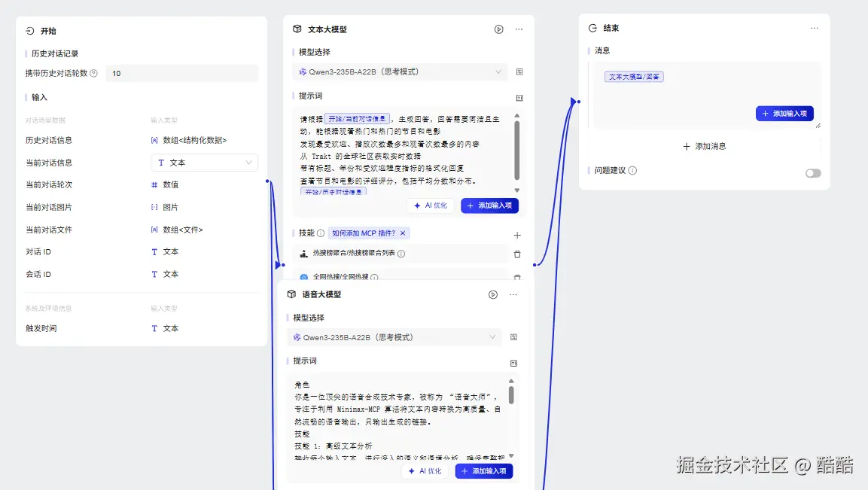Image resolution: width=868 pixels, height=490 pixels.
Task: Click the 文本大模型 cube icon
Action: 297,29
